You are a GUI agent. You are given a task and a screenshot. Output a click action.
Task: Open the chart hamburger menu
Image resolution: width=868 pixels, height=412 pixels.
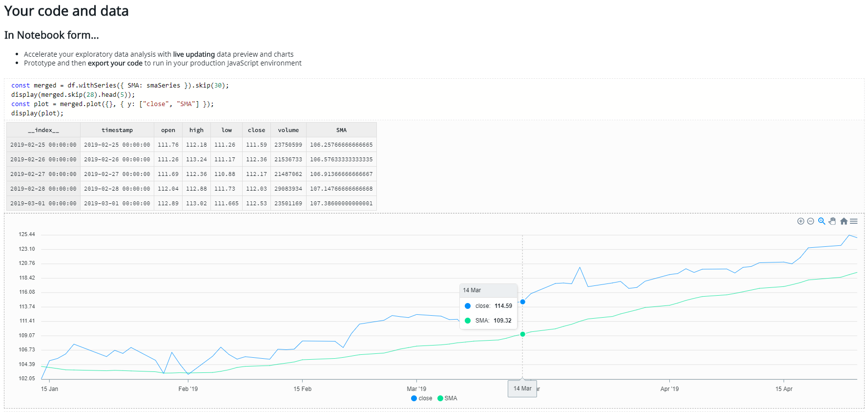[x=853, y=221]
